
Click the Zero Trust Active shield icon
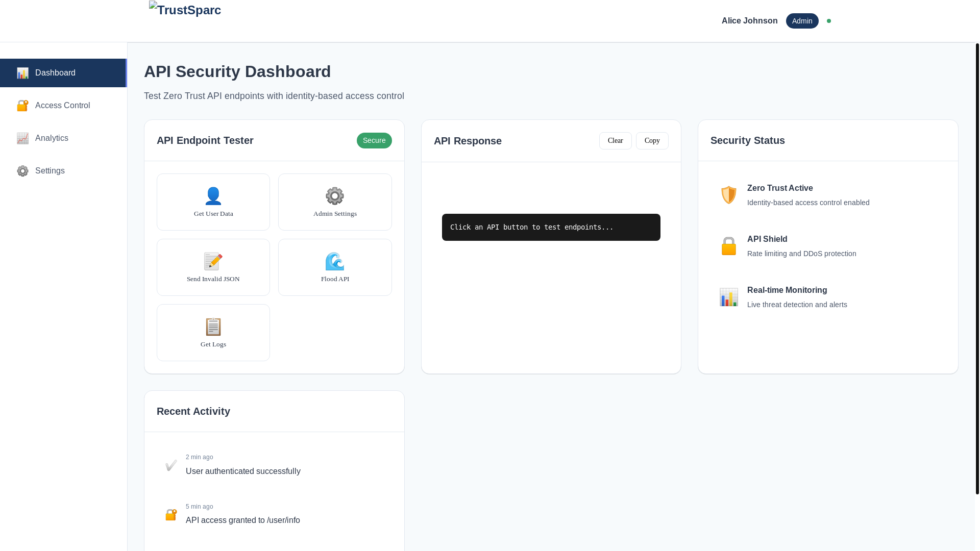(729, 195)
